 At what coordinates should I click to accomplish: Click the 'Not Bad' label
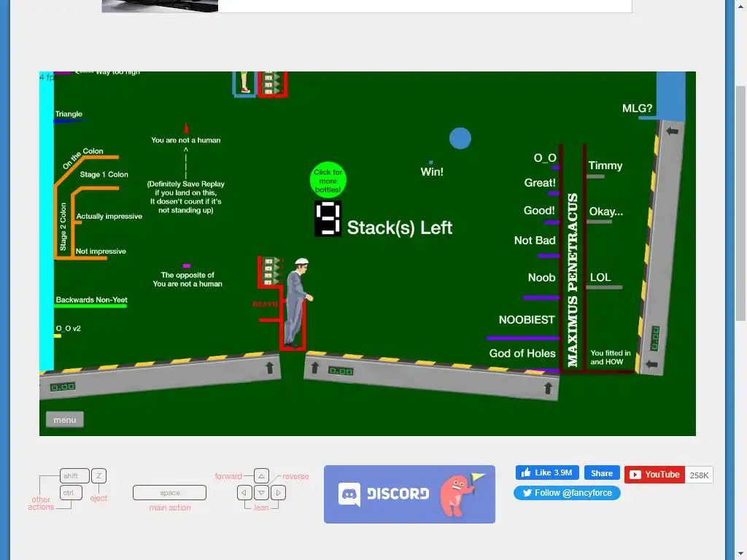tap(535, 241)
